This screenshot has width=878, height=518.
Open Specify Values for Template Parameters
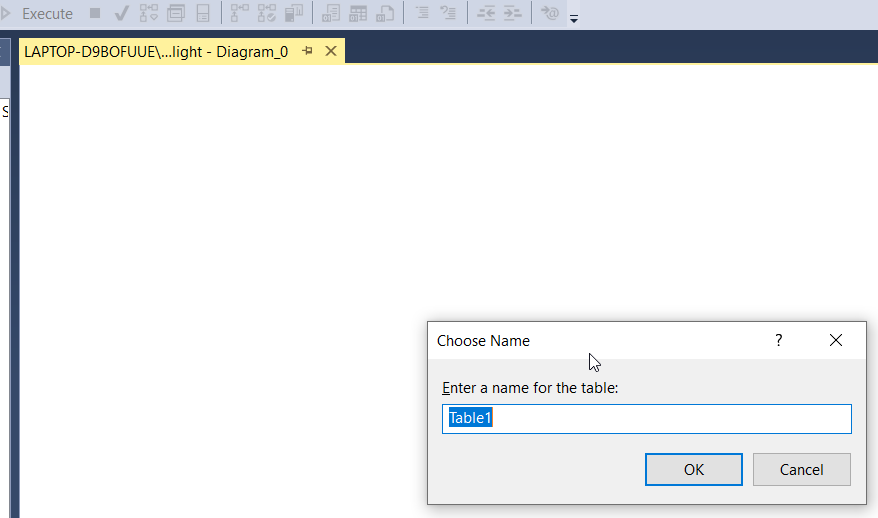click(549, 14)
